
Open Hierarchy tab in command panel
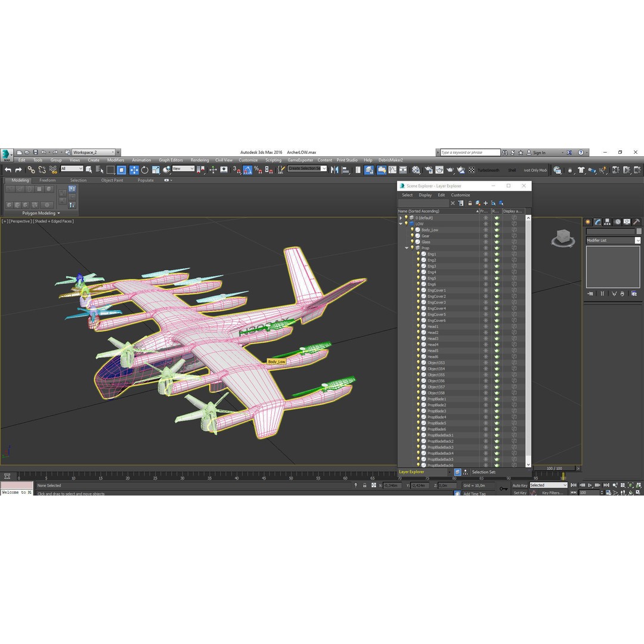click(607, 222)
